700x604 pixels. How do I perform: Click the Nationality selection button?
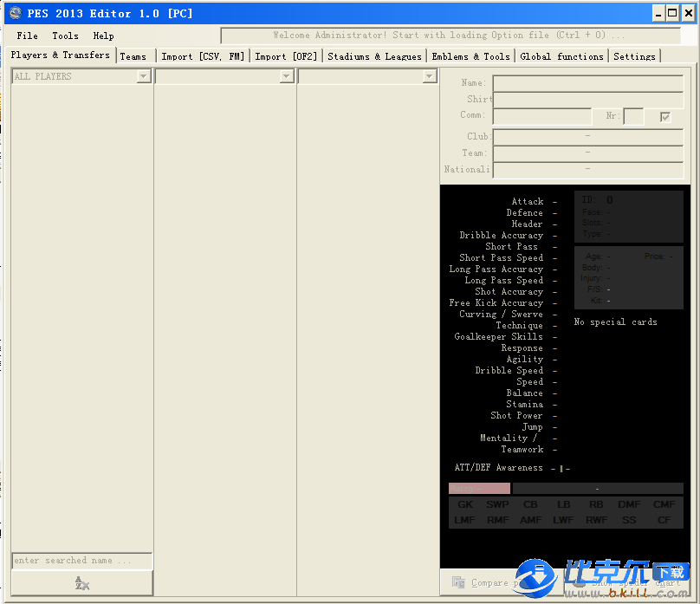click(x=587, y=169)
